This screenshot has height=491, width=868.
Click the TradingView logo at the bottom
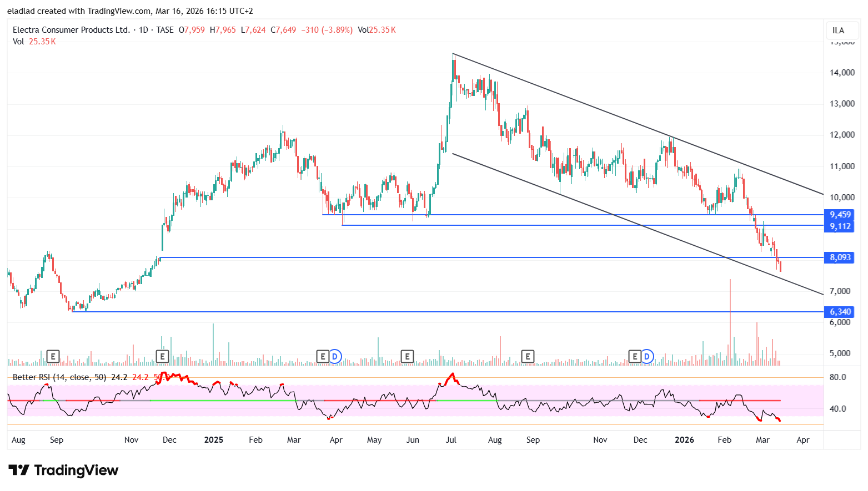pyautogui.click(x=63, y=470)
